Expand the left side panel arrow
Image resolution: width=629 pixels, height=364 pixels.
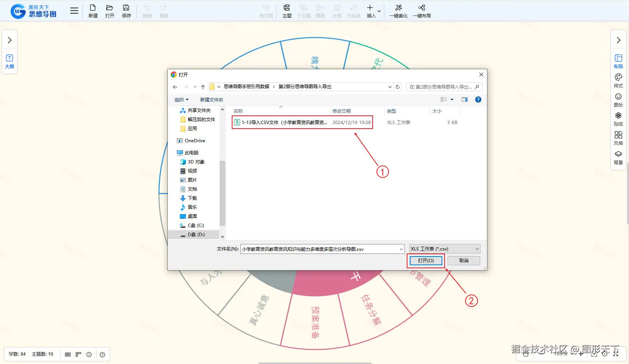click(x=9, y=40)
